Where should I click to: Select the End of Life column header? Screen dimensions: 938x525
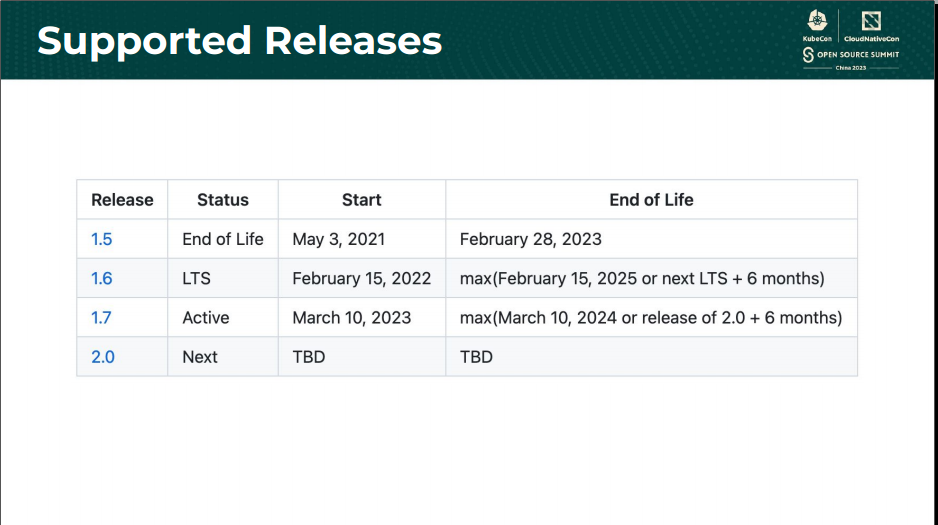[x=651, y=200]
